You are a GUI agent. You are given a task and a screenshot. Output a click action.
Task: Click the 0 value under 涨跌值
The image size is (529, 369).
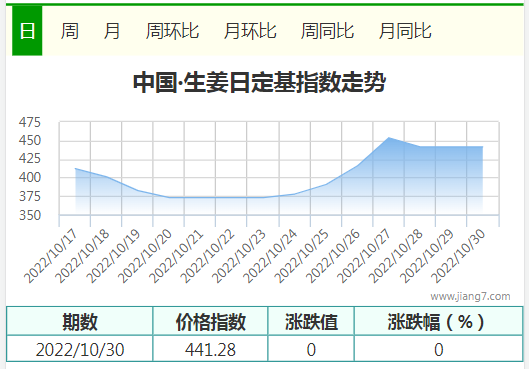click(x=311, y=349)
